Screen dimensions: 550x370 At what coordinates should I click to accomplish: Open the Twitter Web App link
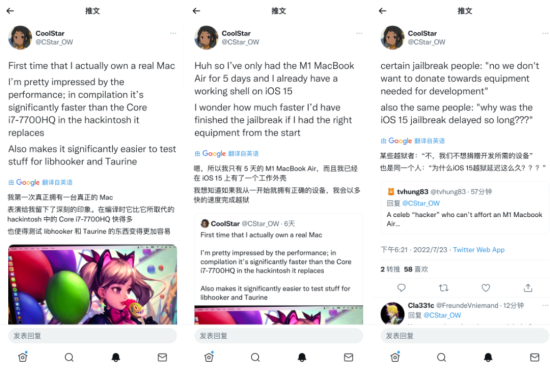click(x=478, y=250)
